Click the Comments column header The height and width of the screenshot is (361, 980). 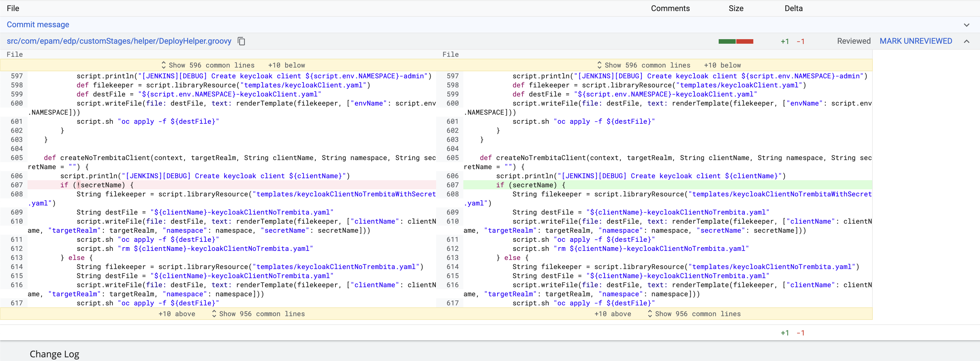point(670,8)
